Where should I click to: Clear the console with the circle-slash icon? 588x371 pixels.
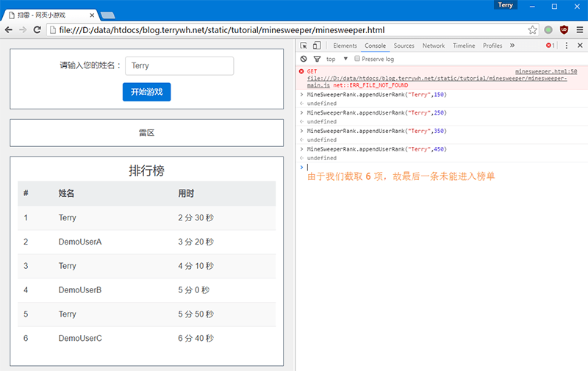[304, 59]
